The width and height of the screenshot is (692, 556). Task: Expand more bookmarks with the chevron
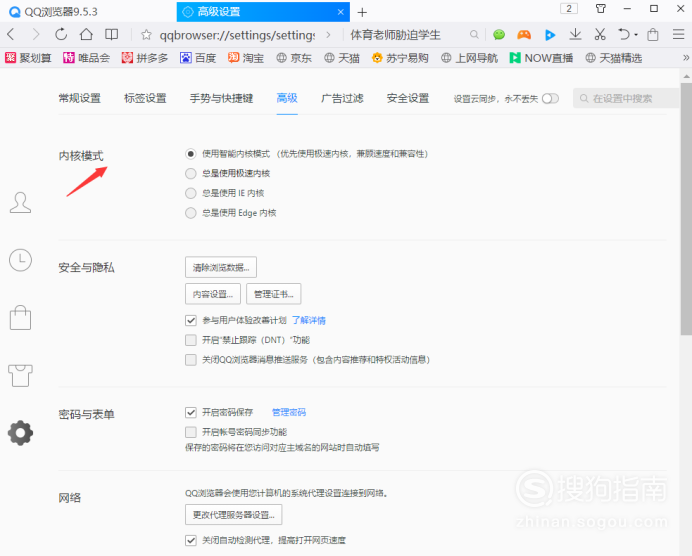click(x=685, y=58)
